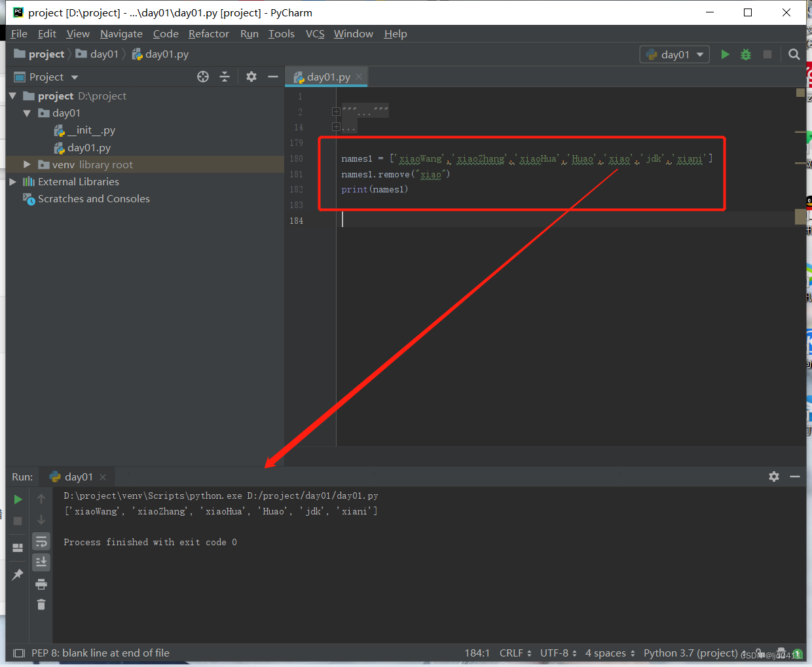
Task: Click line number 180 in gutter
Action: coord(296,158)
